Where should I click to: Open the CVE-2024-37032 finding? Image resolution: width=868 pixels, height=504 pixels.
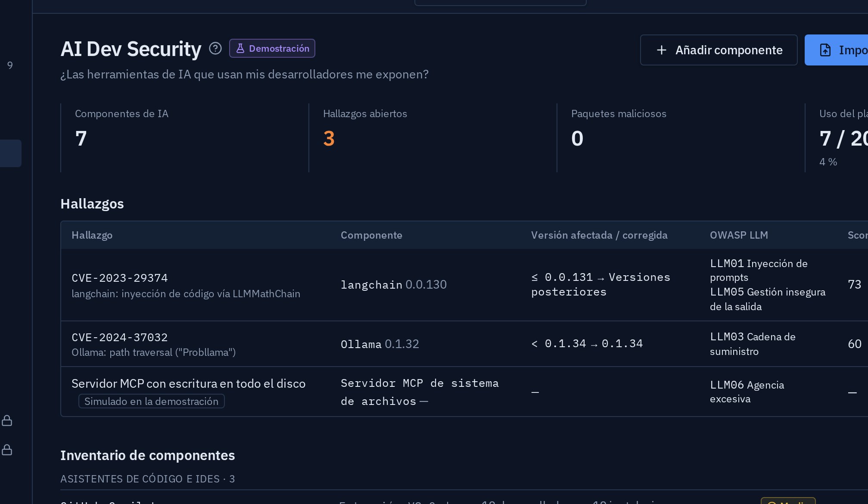pos(120,337)
